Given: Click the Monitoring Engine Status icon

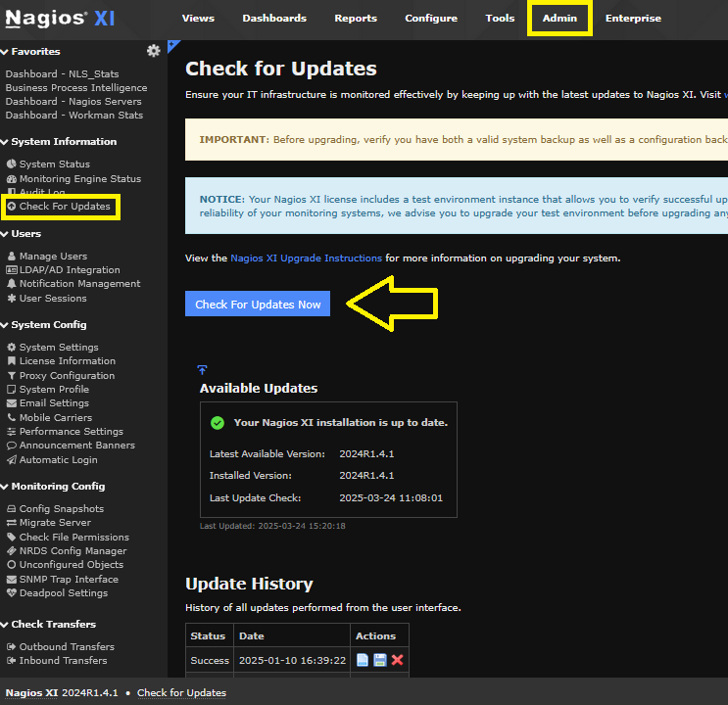Looking at the screenshot, I should (12, 178).
